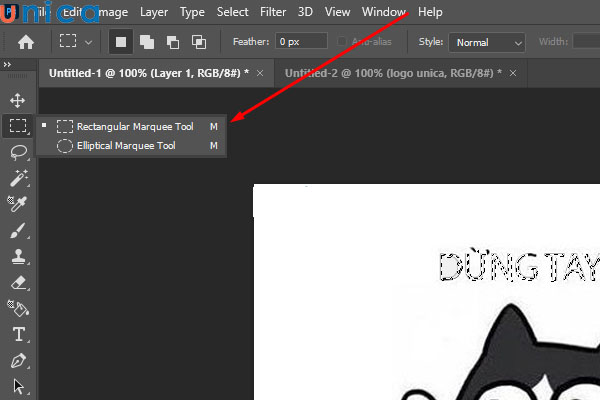Open the View menu
Viewport: 600px width, 400px height.
[x=337, y=12]
